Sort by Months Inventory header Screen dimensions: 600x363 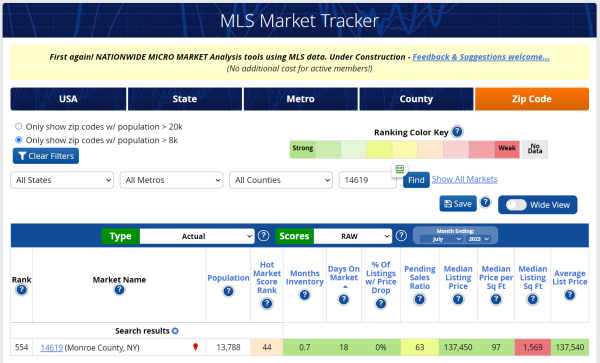[305, 277]
